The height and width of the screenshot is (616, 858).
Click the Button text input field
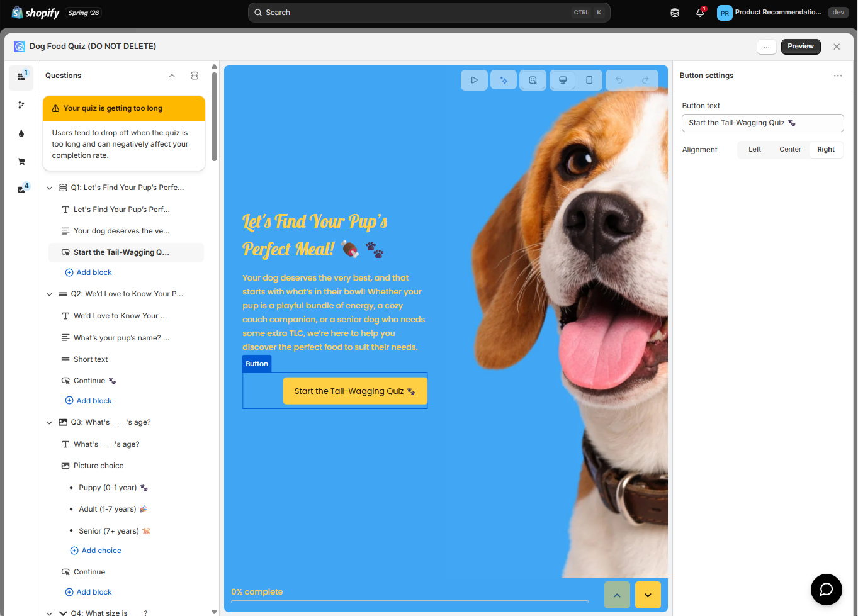763,123
